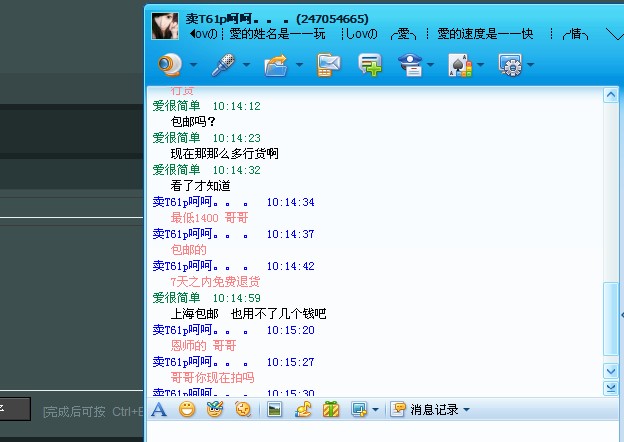Open the emoticon smiley picker
This screenshot has width=624, height=442.
[186, 409]
